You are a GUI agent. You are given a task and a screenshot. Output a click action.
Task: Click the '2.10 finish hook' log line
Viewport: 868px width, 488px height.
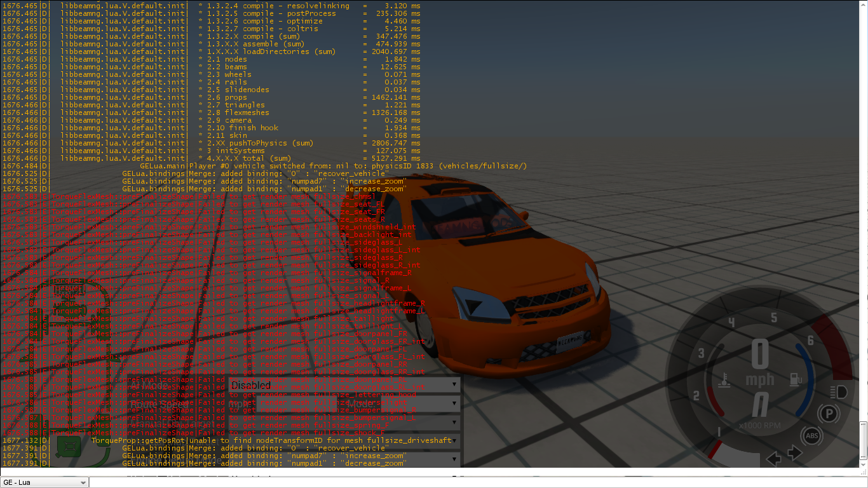(211, 128)
